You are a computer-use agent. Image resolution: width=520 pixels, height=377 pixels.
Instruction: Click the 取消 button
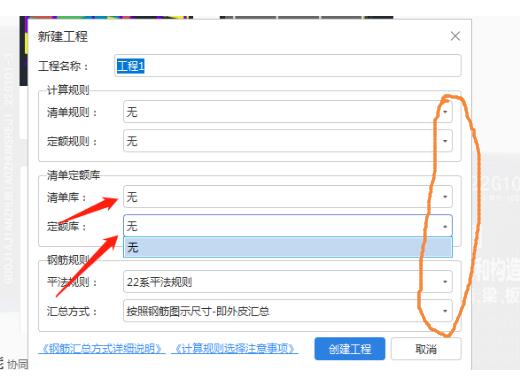426,349
